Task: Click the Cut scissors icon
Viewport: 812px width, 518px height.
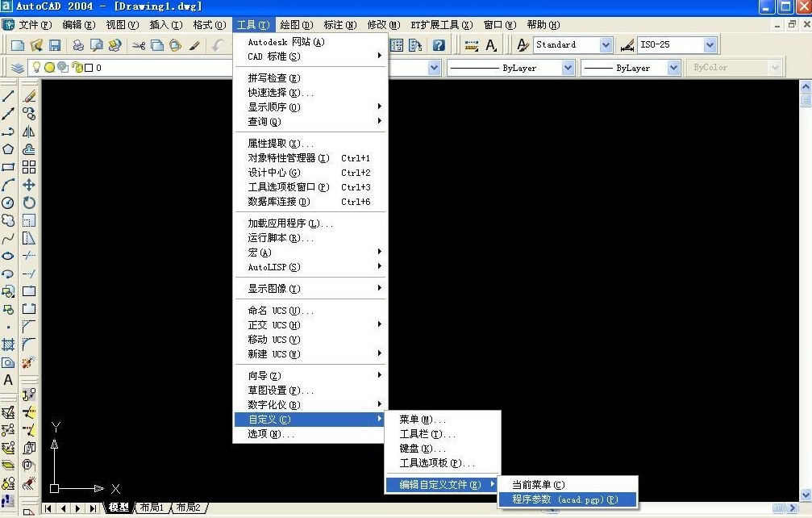Action: coord(138,45)
